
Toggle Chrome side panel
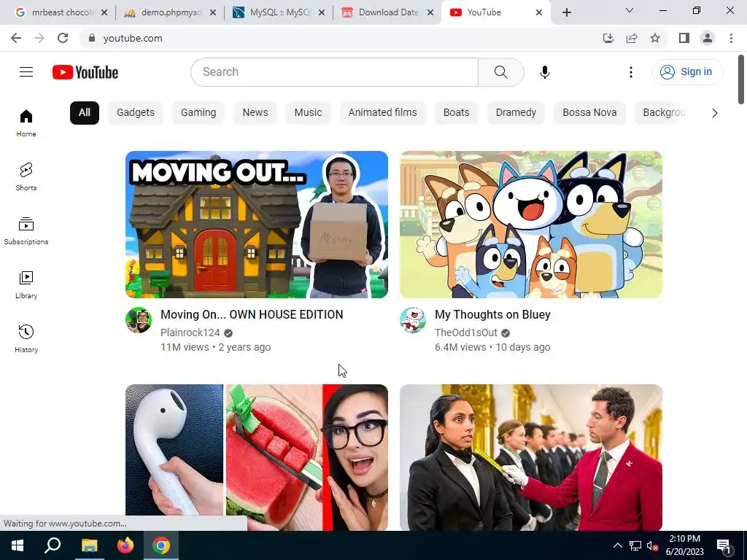(x=684, y=38)
